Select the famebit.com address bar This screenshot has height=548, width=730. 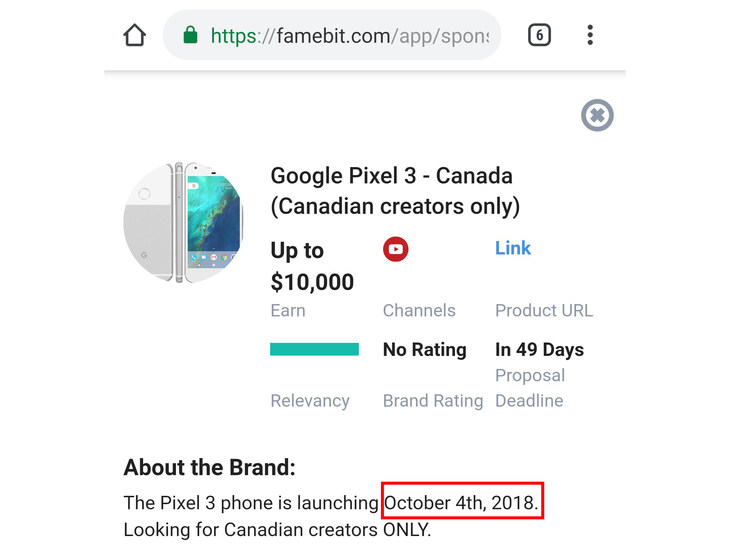click(x=332, y=35)
